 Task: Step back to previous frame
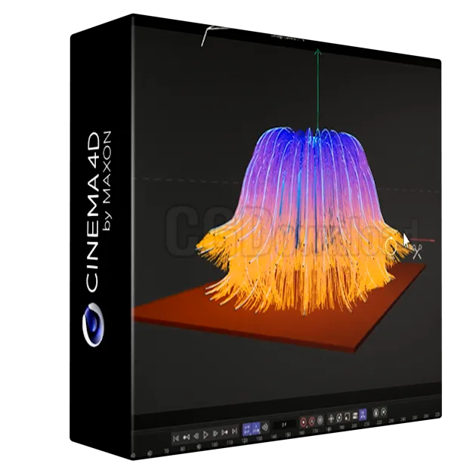tap(196, 436)
